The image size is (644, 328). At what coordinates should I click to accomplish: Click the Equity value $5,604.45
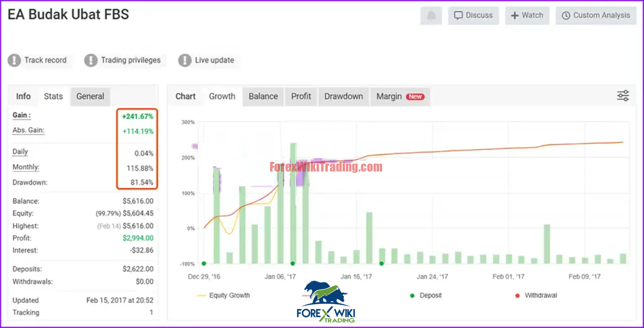138,213
